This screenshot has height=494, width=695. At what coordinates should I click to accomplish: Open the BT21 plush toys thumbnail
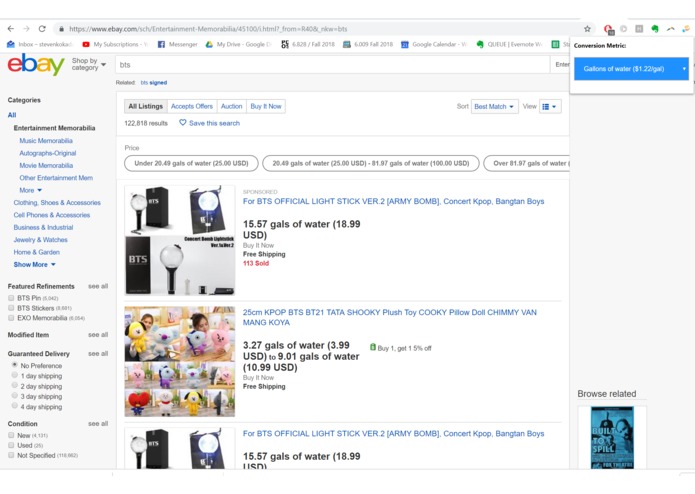[180, 362]
